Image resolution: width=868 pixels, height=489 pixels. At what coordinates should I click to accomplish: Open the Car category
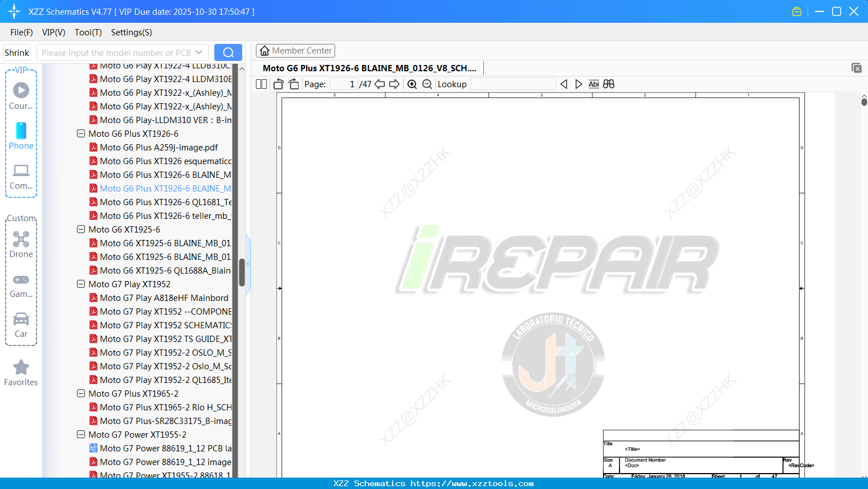coord(21,325)
